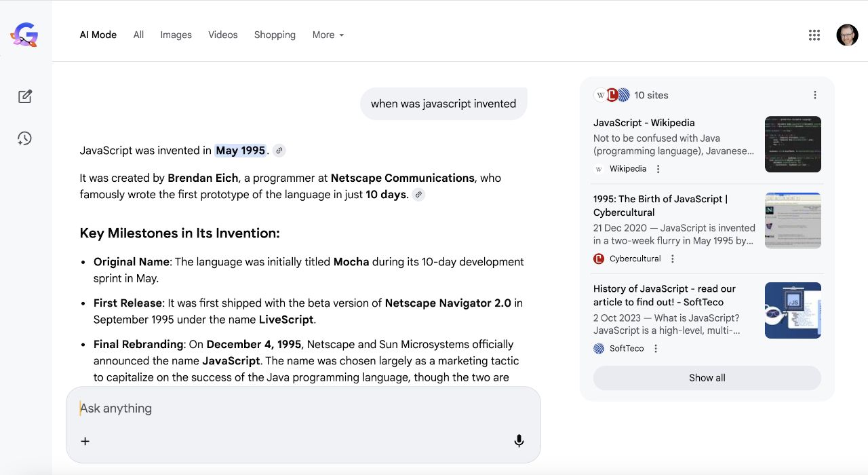Click the 'First Release' bullet label
This screenshot has width=868, height=475.
[127, 303]
